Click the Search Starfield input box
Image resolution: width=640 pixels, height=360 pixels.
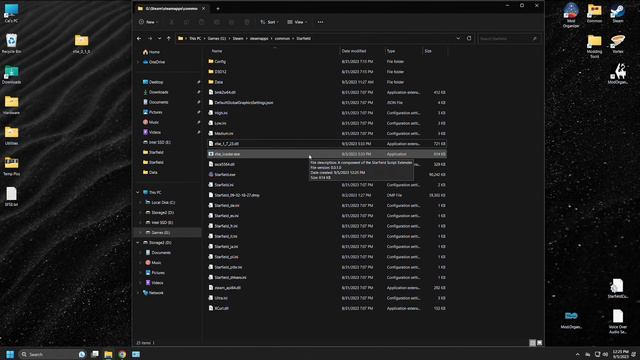coord(509,38)
